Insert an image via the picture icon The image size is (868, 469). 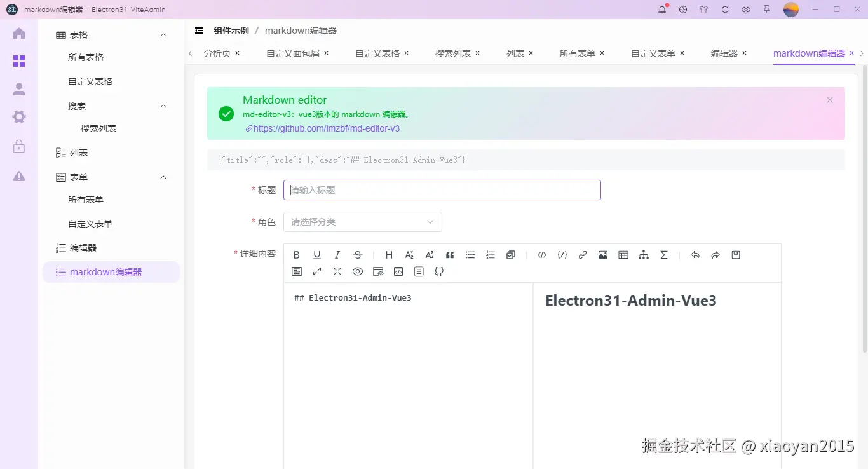pyautogui.click(x=602, y=255)
